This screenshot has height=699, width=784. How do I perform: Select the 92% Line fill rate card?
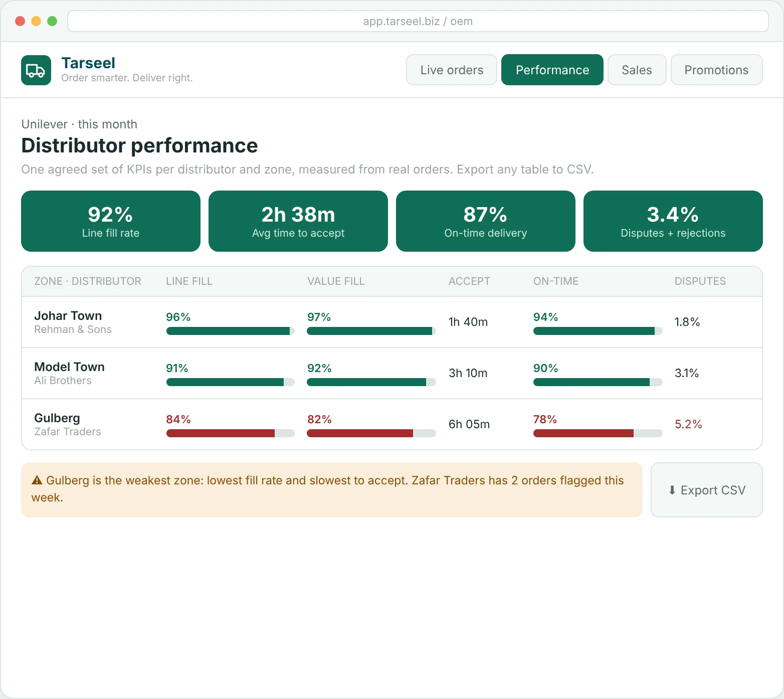point(111,221)
